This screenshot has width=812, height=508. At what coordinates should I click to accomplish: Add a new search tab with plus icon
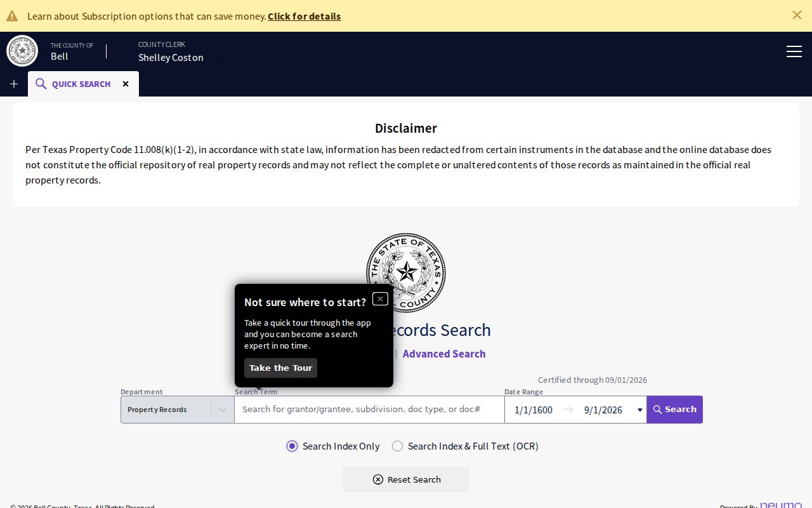point(14,84)
